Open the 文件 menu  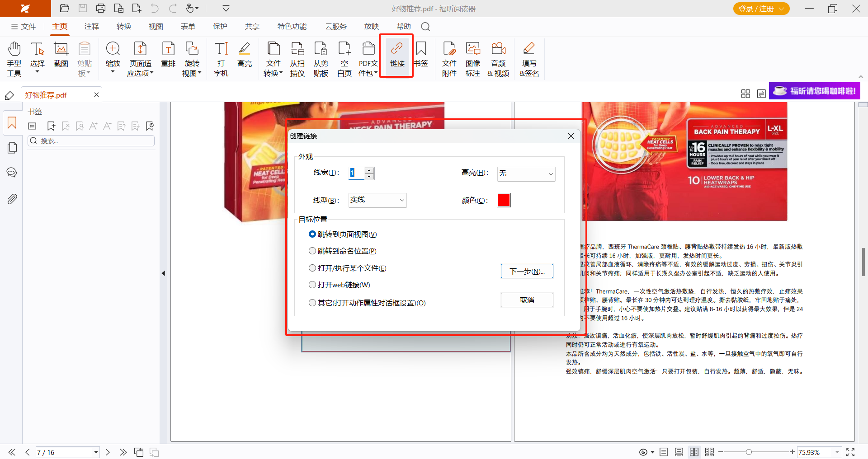pyautogui.click(x=24, y=27)
